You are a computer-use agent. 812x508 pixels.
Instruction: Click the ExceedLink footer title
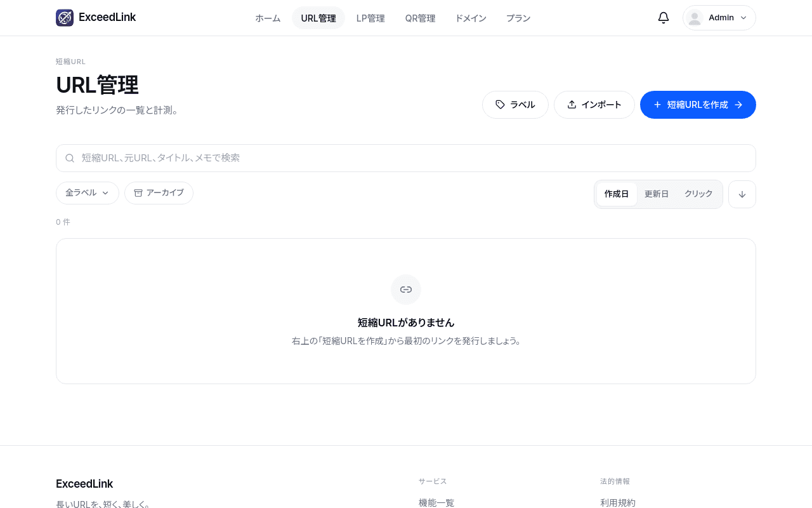coord(84,484)
